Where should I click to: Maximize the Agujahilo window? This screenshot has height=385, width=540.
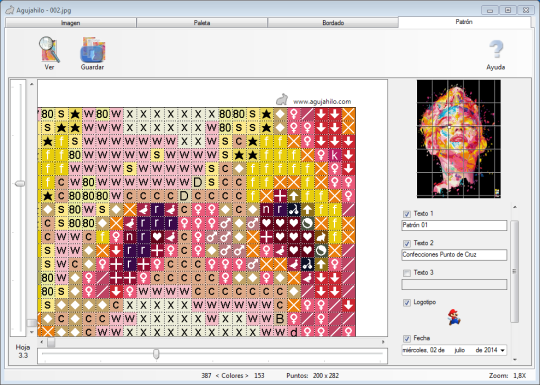[x=508, y=10]
